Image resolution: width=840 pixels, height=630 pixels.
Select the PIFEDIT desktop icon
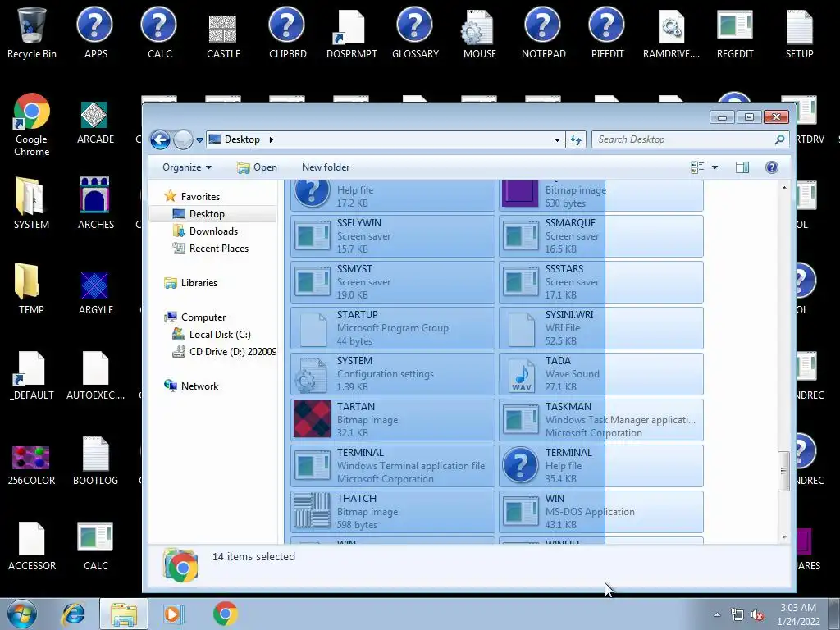click(607, 33)
